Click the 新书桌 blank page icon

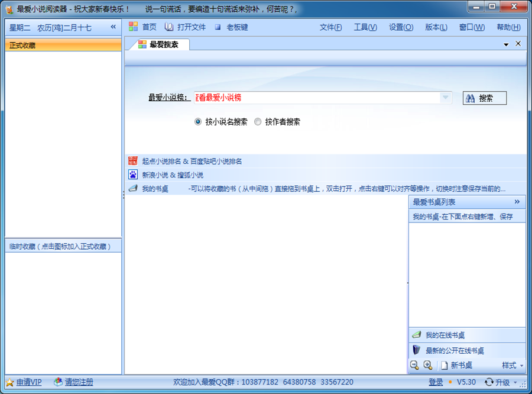(444, 366)
